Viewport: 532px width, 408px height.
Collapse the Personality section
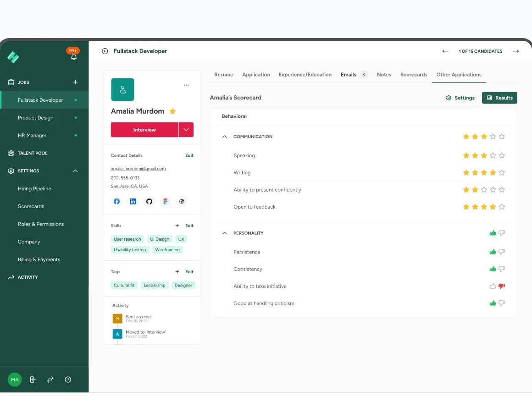224,233
